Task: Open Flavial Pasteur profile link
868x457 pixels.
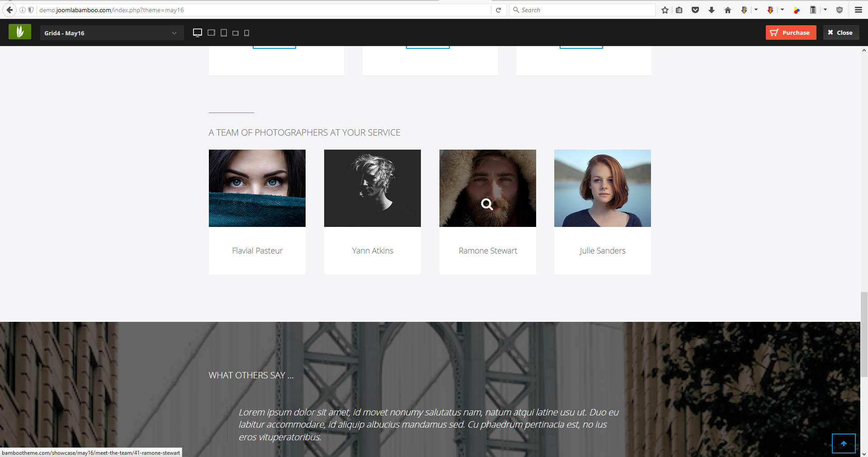Action: (257, 251)
